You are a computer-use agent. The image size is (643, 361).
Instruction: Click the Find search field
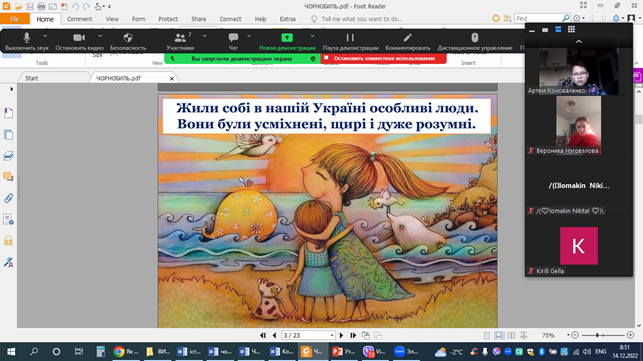point(538,18)
